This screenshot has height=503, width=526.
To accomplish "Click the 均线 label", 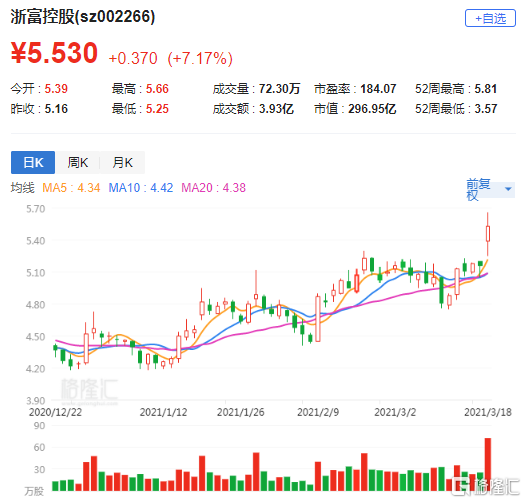I will [x=22, y=188].
